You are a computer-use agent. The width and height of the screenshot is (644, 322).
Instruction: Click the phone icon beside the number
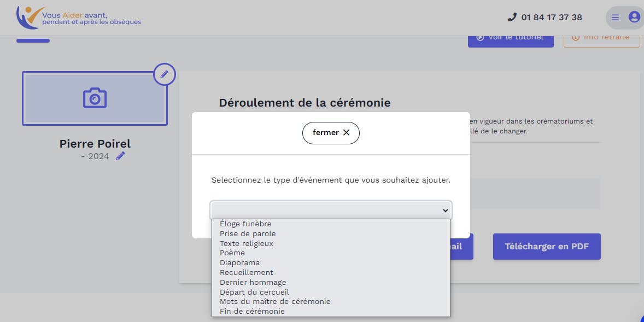coord(512,17)
